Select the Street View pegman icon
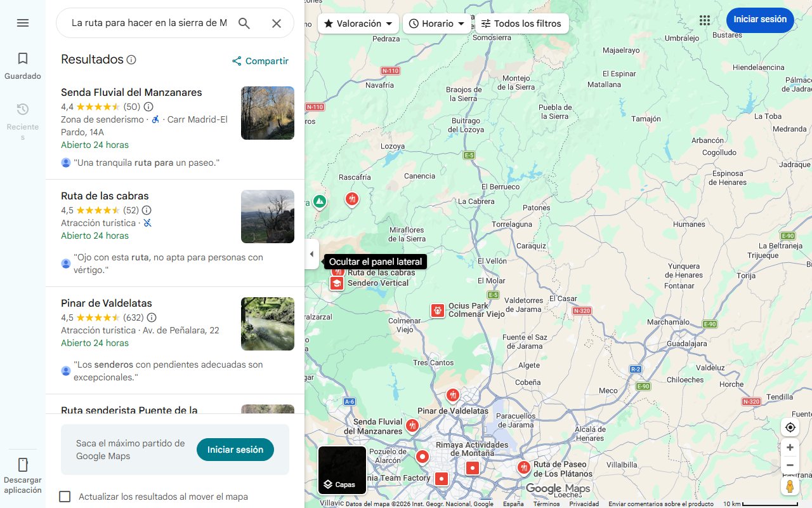 pos(790,486)
